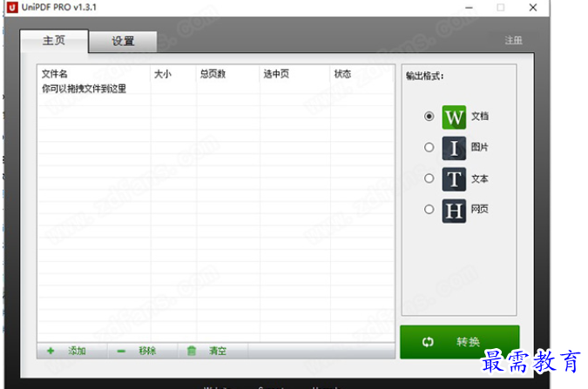
Task: Click the 文档 format label
Action: tap(480, 116)
